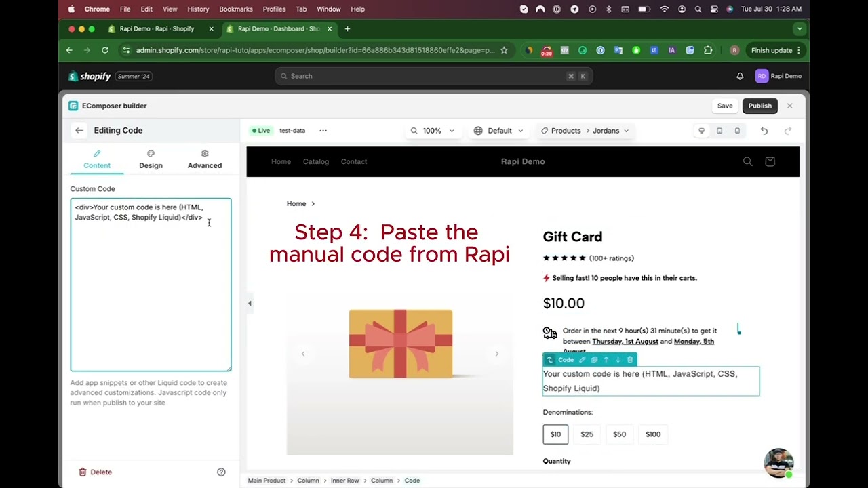Open the 100% zoom dropdown

point(432,131)
